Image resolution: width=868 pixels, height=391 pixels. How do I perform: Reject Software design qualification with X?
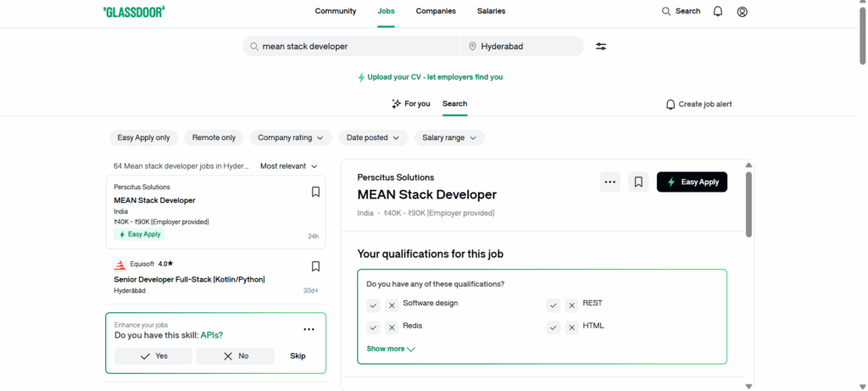pos(392,305)
